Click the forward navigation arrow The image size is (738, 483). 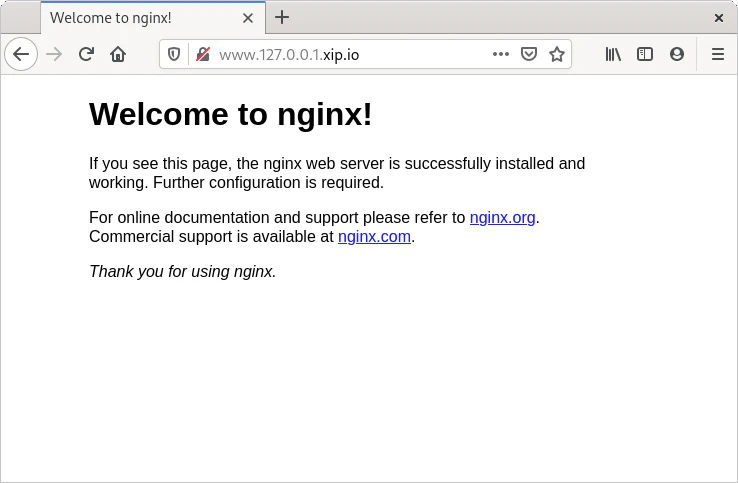pos(54,55)
